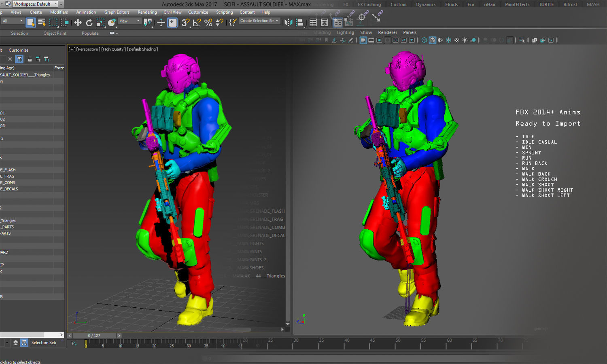Click [Default Shading] viewport label
The image size is (607, 364).
(142, 49)
